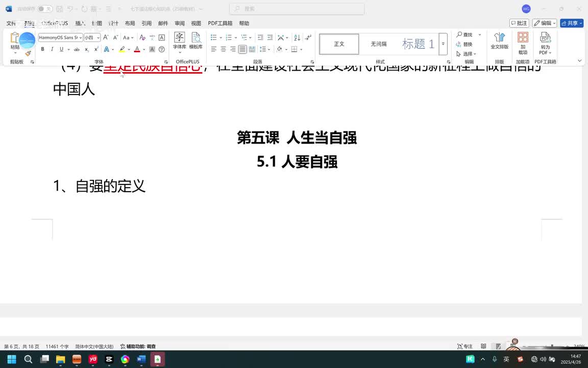The image size is (588, 368).
Task: Click the search box in title bar
Action: pyautogui.click(x=297, y=9)
